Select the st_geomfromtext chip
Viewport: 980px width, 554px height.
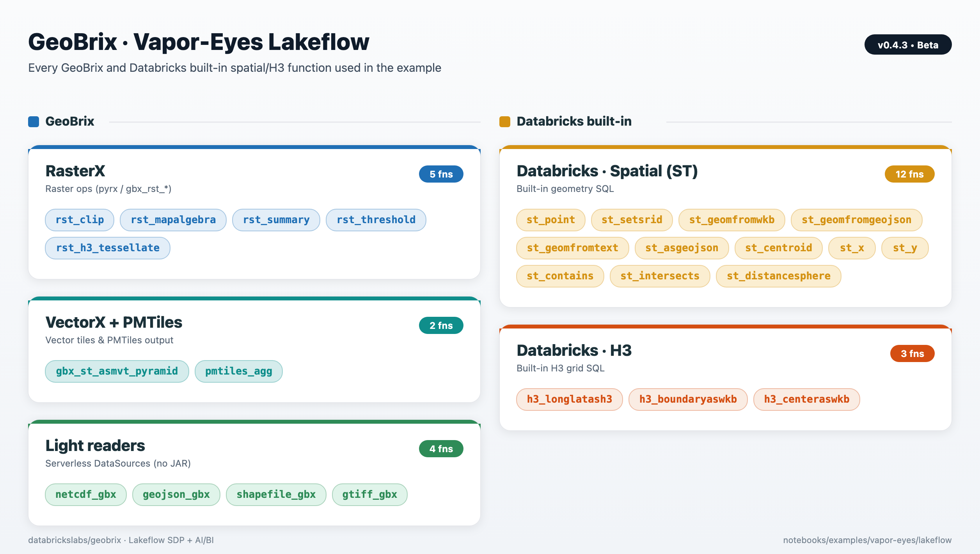click(x=573, y=248)
